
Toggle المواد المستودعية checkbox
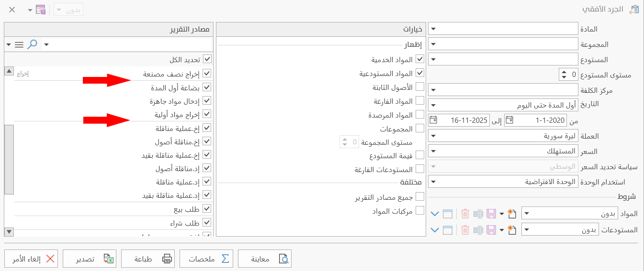(x=420, y=74)
